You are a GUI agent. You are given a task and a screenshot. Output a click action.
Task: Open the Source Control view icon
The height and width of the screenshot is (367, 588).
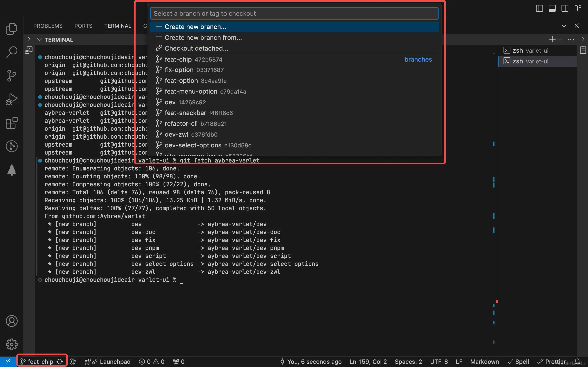click(11, 75)
